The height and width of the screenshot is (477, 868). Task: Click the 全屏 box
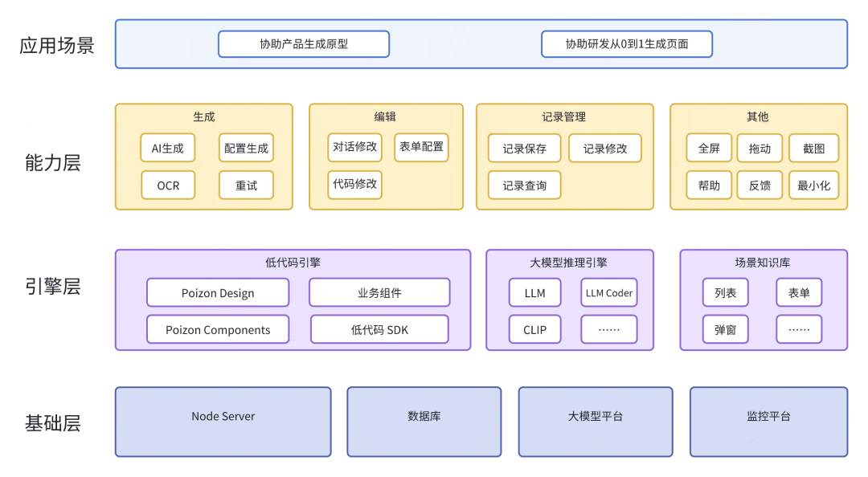[709, 149]
